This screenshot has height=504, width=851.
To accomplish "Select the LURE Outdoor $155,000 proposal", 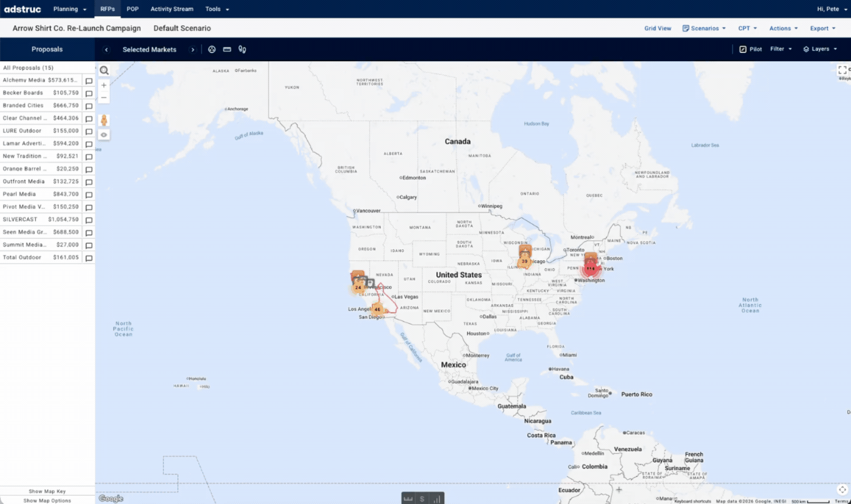I will point(41,131).
